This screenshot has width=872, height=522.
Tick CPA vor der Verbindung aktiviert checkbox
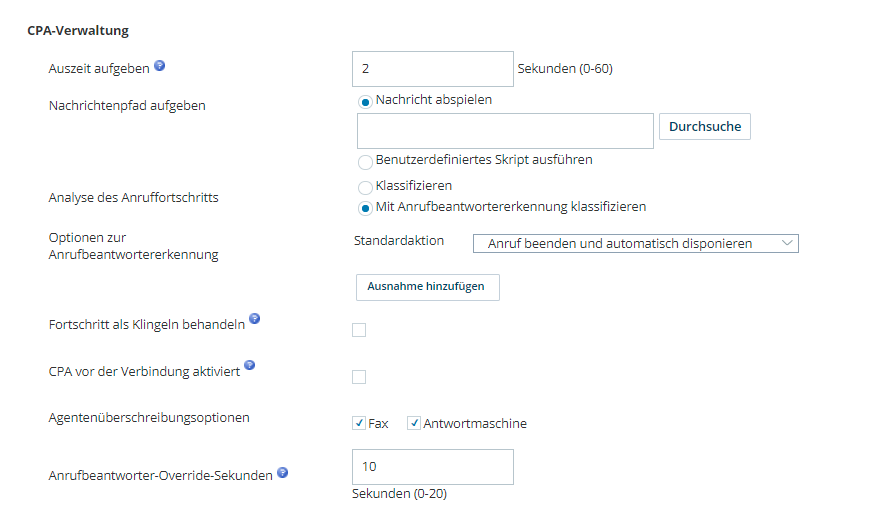point(359,377)
